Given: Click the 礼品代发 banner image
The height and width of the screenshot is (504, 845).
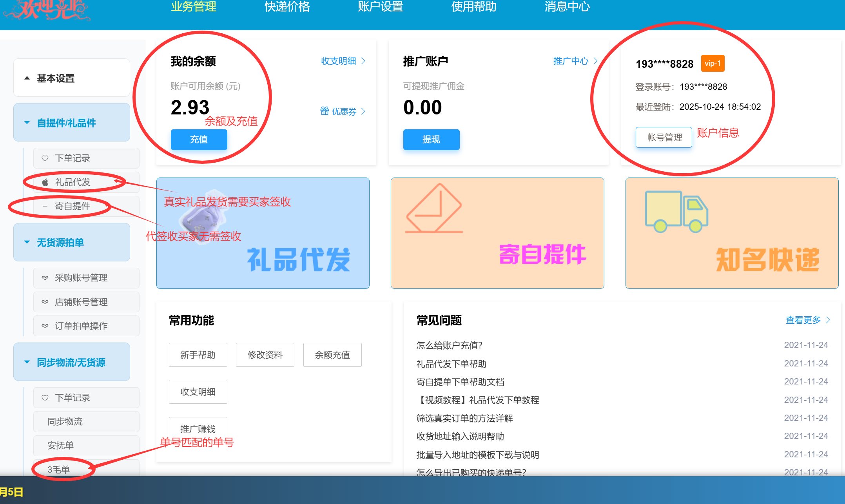Looking at the screenshot, I should pos(263,233).
